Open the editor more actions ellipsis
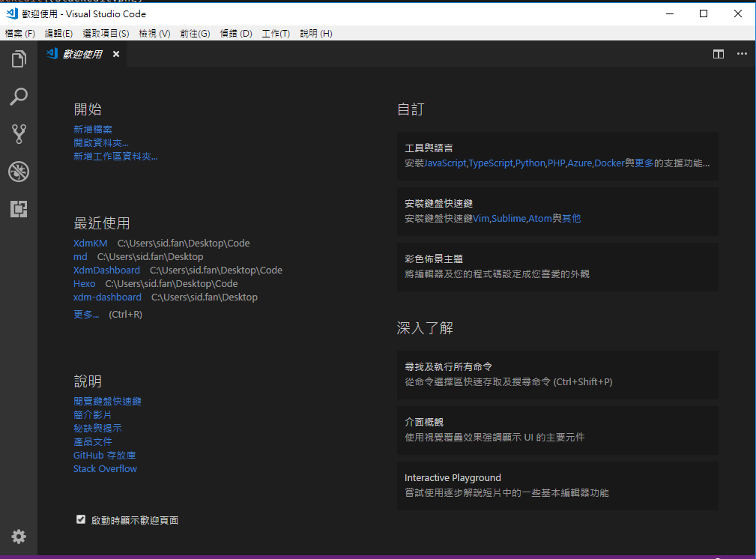The width and height of the screenshot is (756, 559). (742, 54)
